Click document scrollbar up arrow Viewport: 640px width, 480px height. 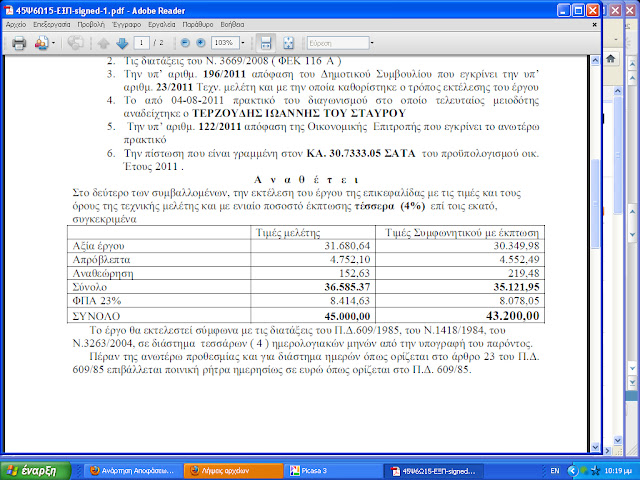coord(595,61)
